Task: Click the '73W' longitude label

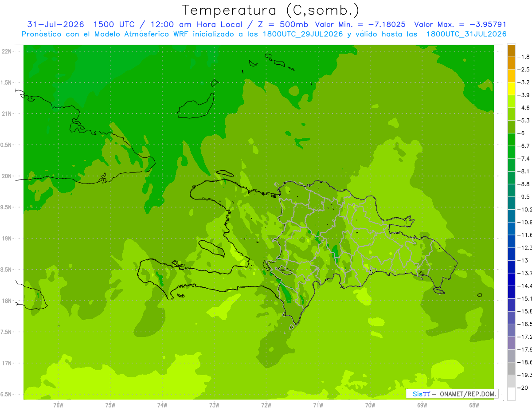Action: click(x=214, y=405)
